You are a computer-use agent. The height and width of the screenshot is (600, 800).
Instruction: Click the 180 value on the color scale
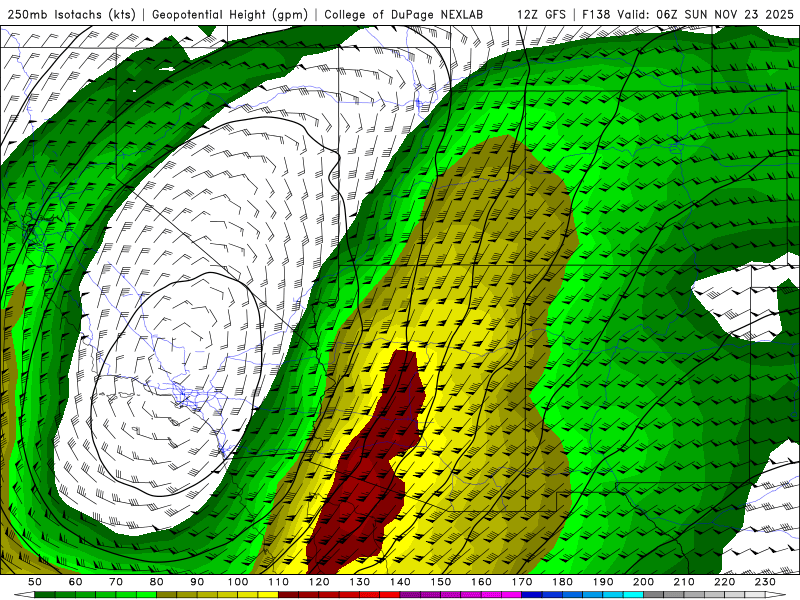(562, 582)
